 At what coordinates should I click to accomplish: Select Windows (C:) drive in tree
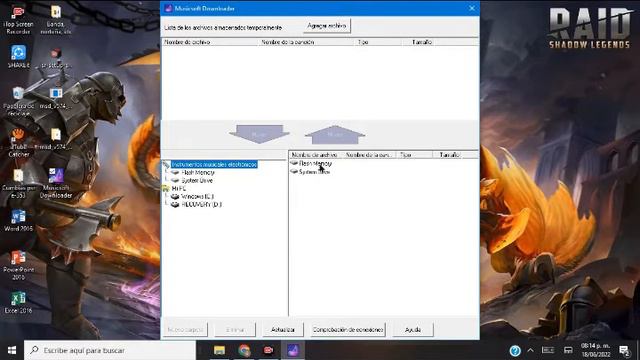(198, 196)
